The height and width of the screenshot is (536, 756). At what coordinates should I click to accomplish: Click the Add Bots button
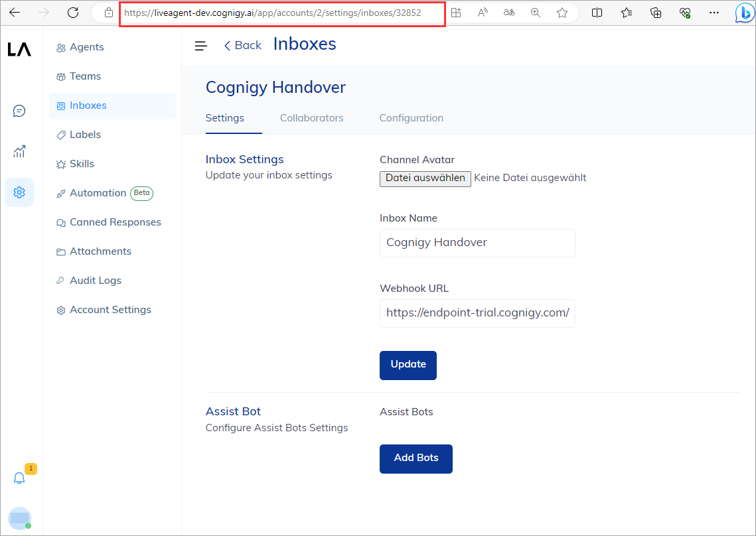(x=416, y=458)
